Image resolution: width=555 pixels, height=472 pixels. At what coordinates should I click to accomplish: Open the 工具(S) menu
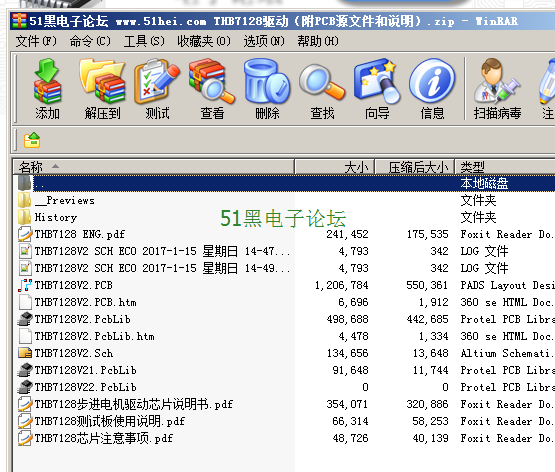click(144, 41)
